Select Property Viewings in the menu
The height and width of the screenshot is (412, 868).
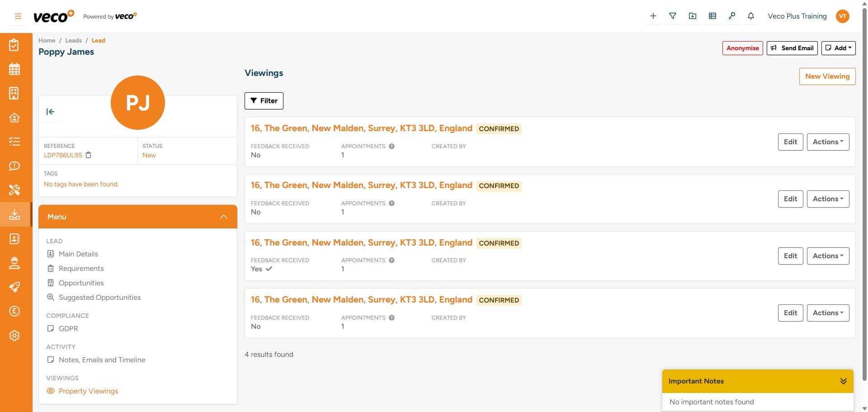(88, 391)
